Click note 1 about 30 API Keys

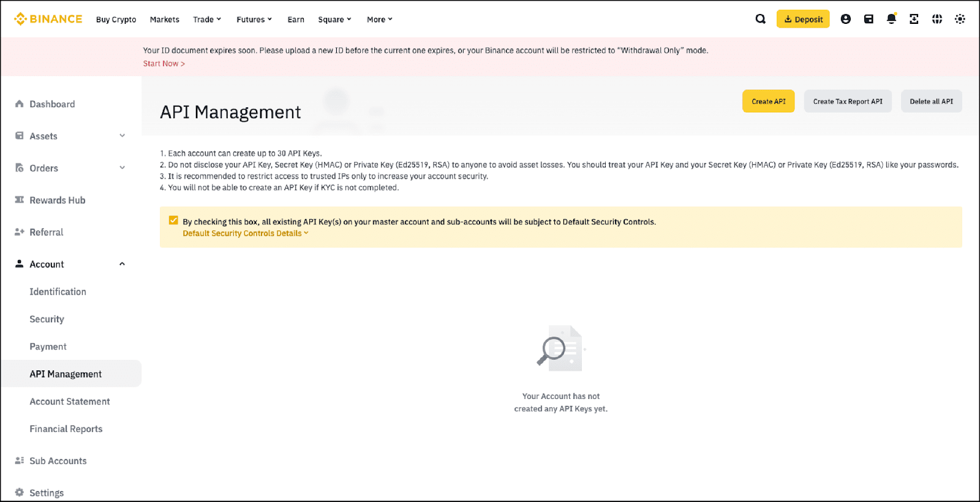[241, 153]
